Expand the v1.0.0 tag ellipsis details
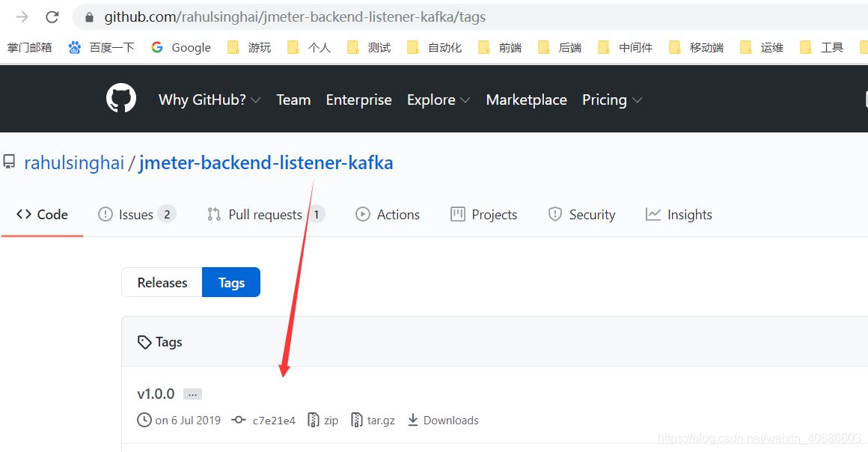 pos(192,394)
